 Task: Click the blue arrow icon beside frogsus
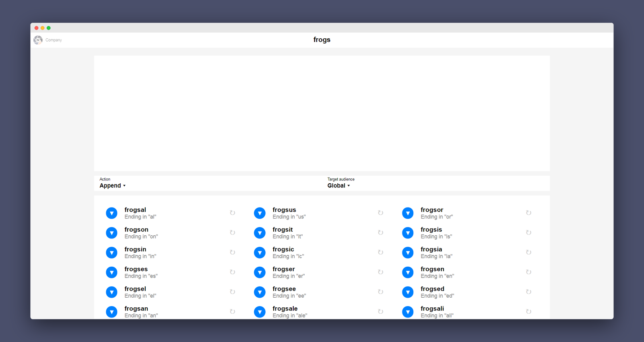pos(260,213)
